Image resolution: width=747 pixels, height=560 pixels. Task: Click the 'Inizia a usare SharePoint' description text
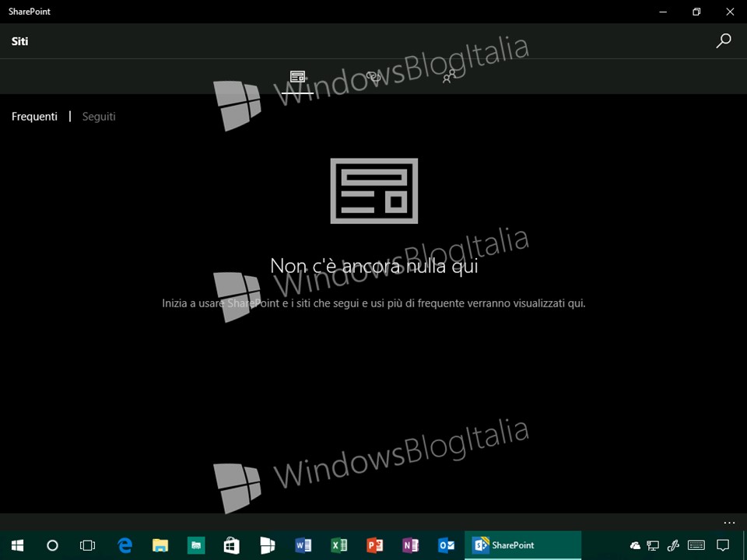(374, 303)
